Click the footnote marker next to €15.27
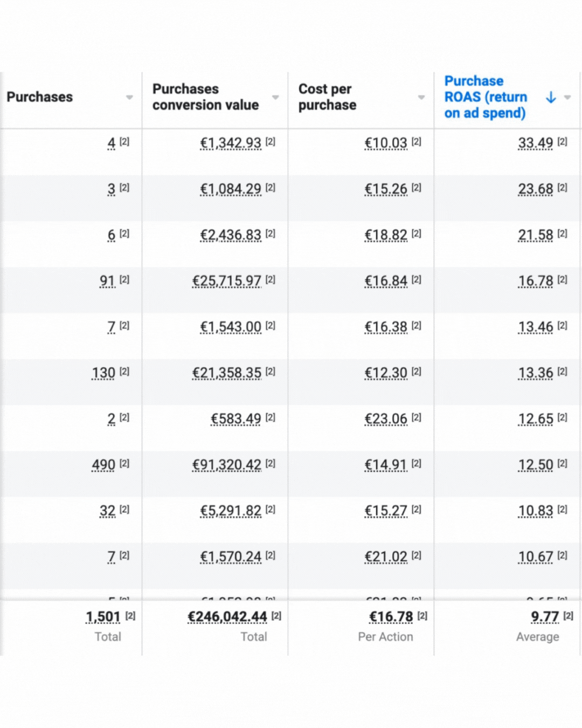This screenshot has width=582, height=728. pos(417,510)
